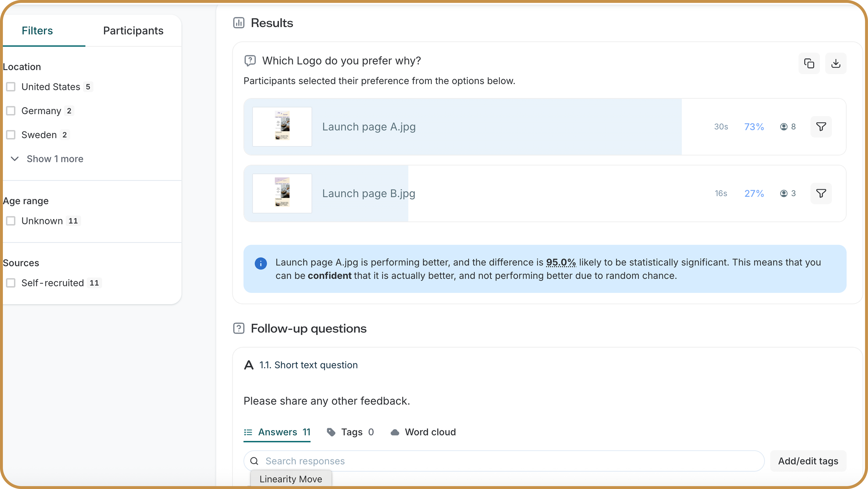Select the Self-recruited source checkbox
This screenshot has width=868, height=489.
coord(11,283)
